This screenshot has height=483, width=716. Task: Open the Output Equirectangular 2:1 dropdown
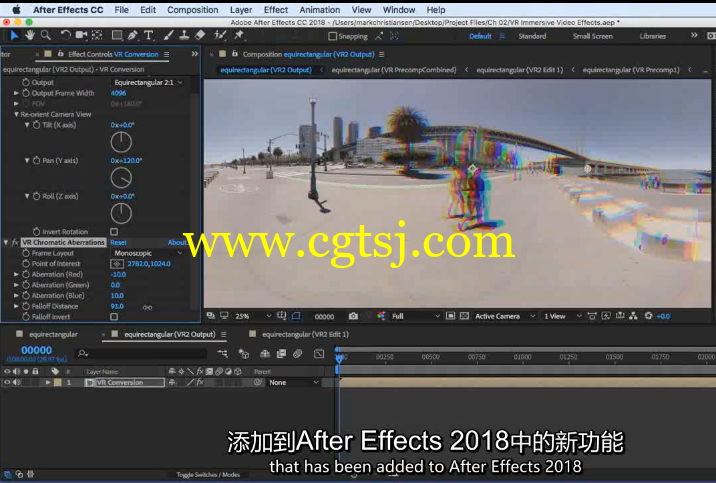pos(148,83)
